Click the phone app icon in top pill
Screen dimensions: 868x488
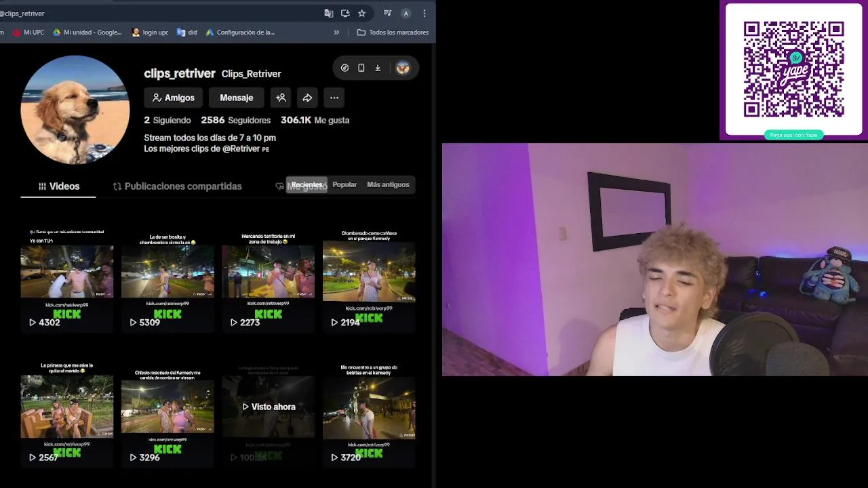point(361,68)
